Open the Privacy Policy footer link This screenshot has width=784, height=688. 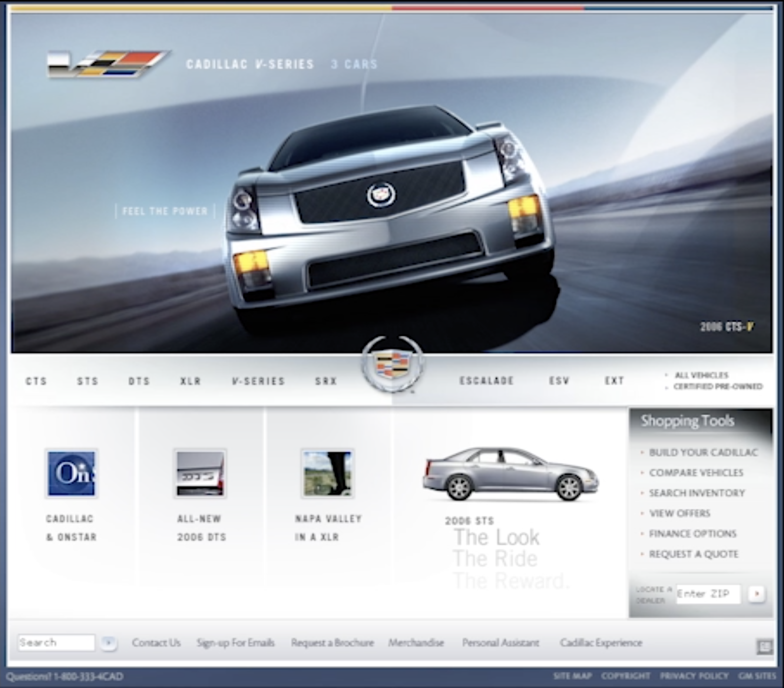(x=694, y=676)
